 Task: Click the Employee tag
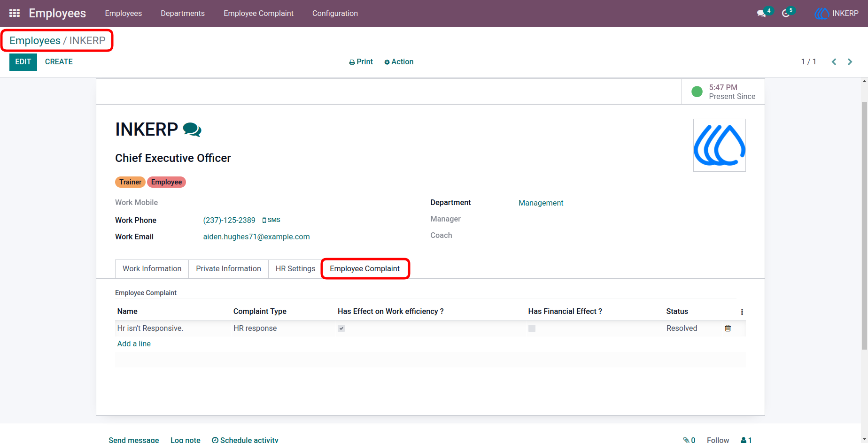(166, 182)
